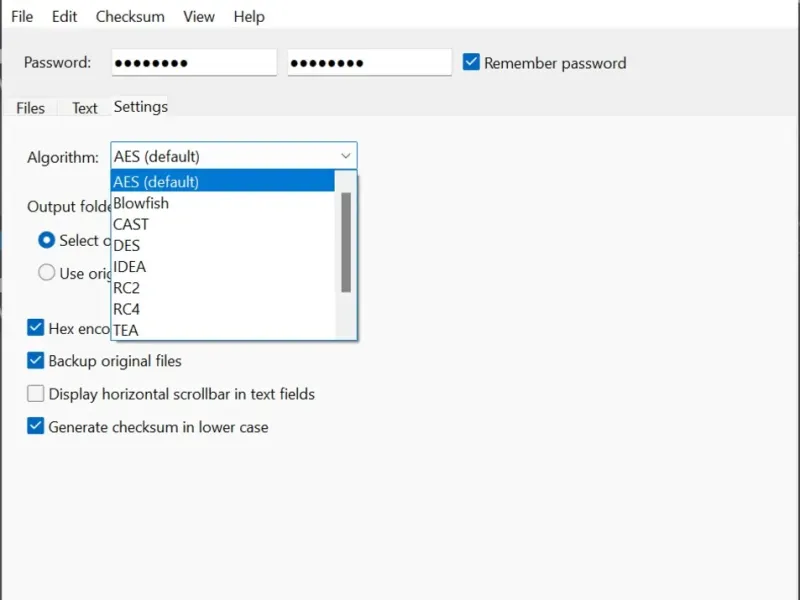Viewport: 800px width, 600px height.
Task: Switch to the Text tab
Action: click(85, 108)
